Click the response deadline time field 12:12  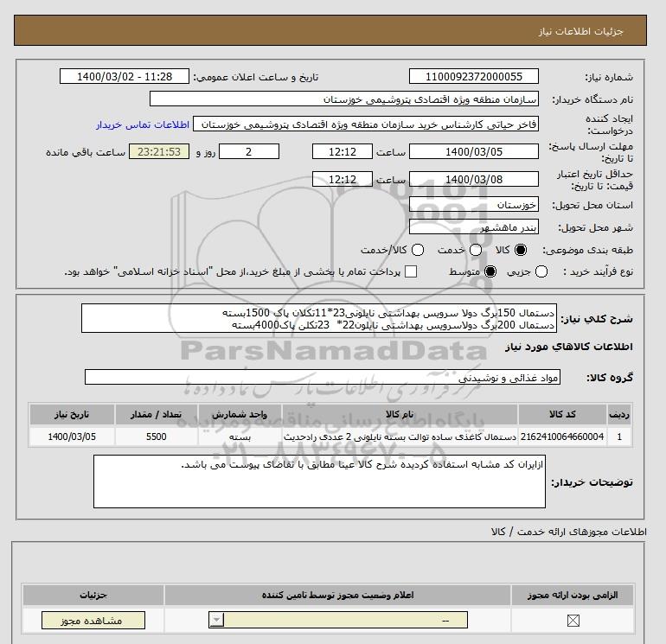(343, 151)
